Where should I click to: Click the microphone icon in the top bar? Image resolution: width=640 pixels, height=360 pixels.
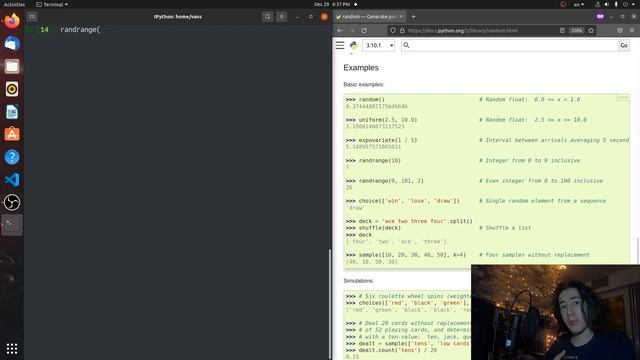tap(616, 4)
